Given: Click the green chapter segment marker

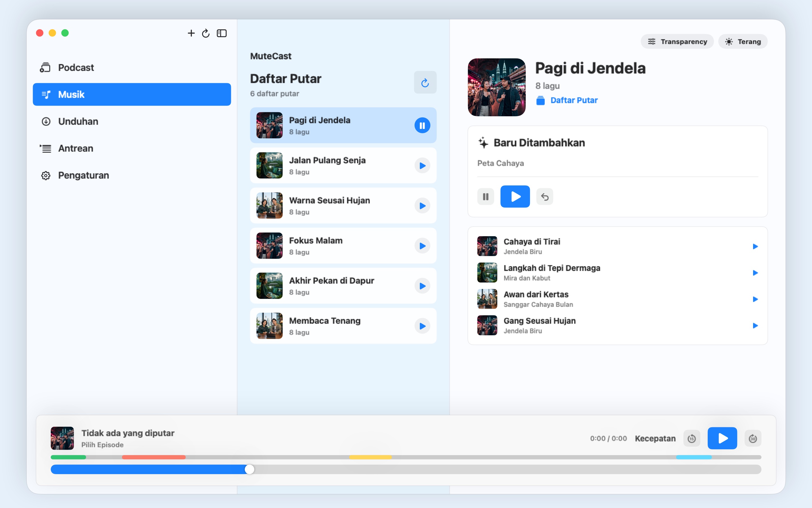Looking at the screenshot, I should click(x=68, y=457).
